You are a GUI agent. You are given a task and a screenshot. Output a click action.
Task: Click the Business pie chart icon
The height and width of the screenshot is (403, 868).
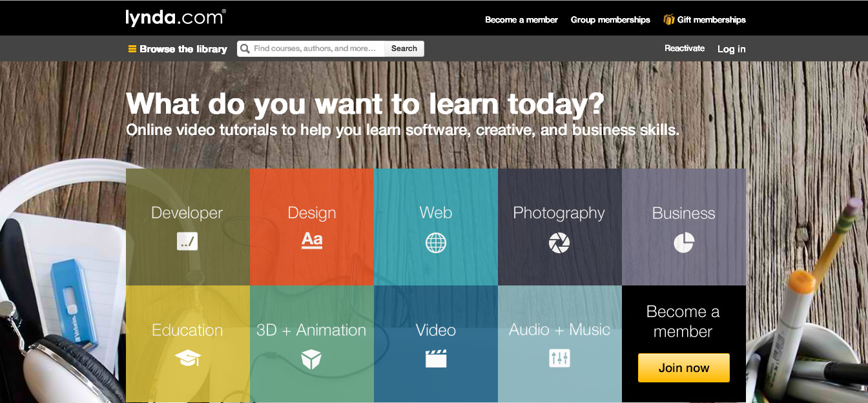pyautogui.click(x=683, y=243)
